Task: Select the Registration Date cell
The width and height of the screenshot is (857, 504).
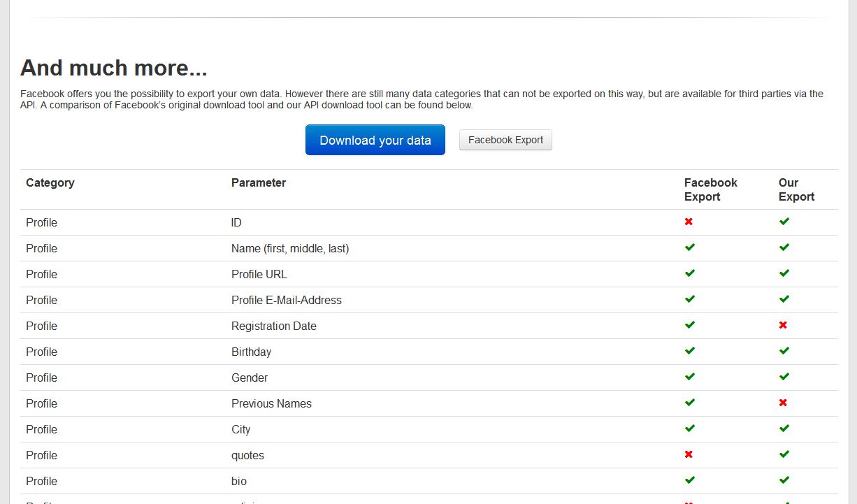Action: point(274,326)
